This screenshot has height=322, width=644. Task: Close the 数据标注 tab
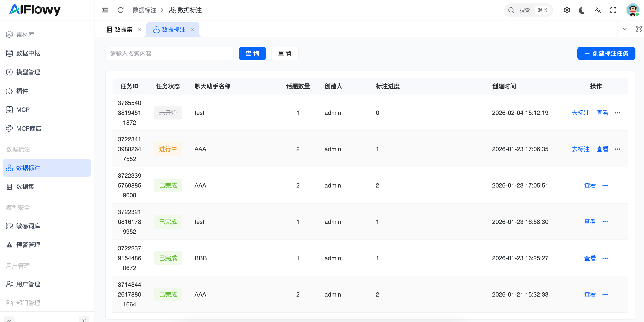(x=193, y=30)
